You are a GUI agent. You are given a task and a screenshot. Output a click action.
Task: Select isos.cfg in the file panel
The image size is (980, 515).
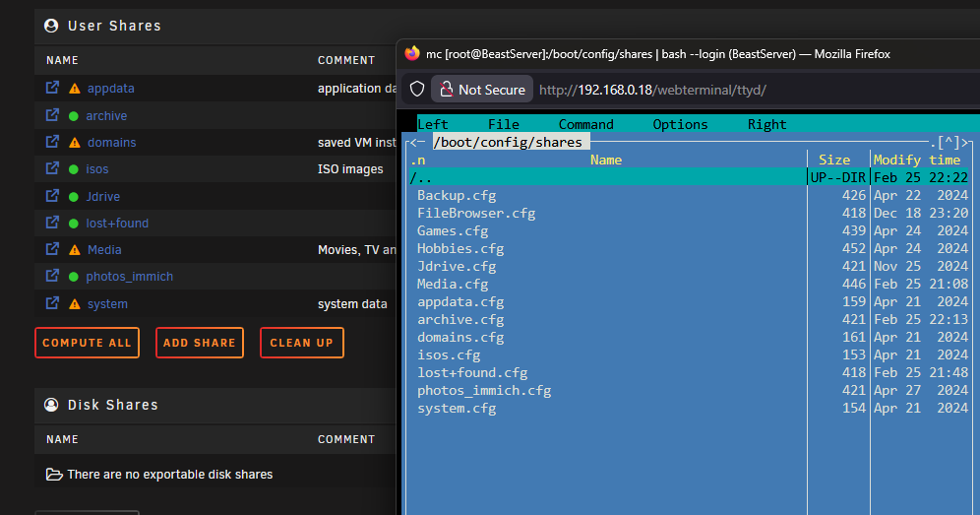(x=449, y=354)
